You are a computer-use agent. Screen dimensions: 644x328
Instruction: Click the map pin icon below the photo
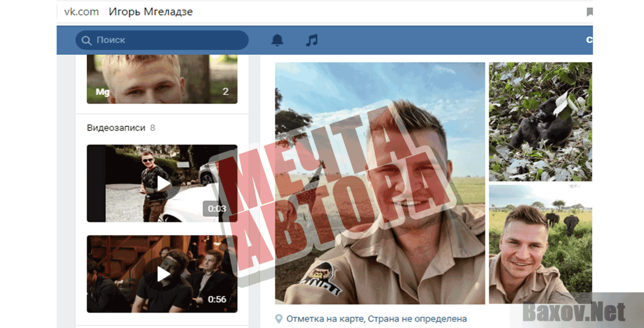pyautogui.click(x=279, y=319)
